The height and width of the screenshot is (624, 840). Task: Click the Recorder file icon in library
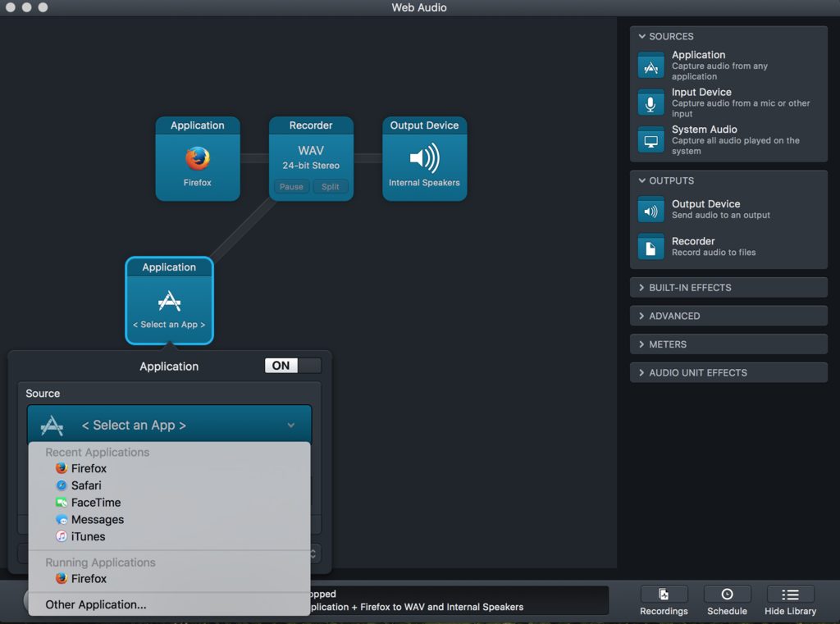(651, 247)
